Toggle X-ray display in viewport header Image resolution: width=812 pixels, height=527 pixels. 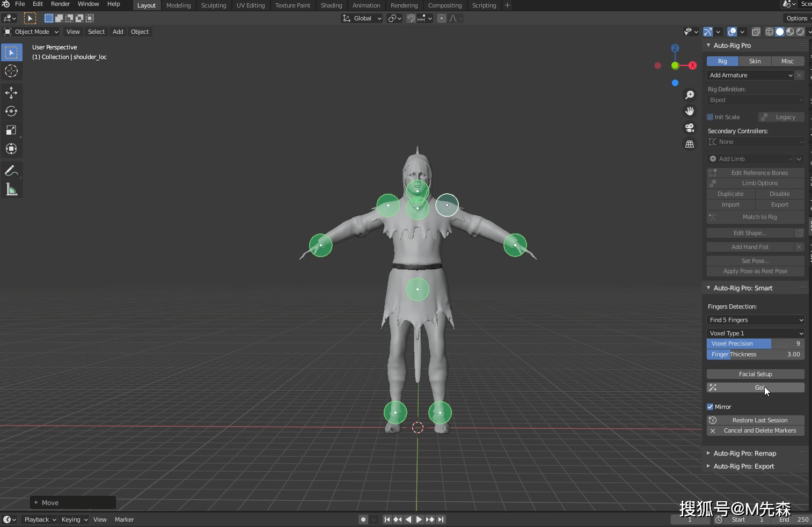(x=756, y=32)
